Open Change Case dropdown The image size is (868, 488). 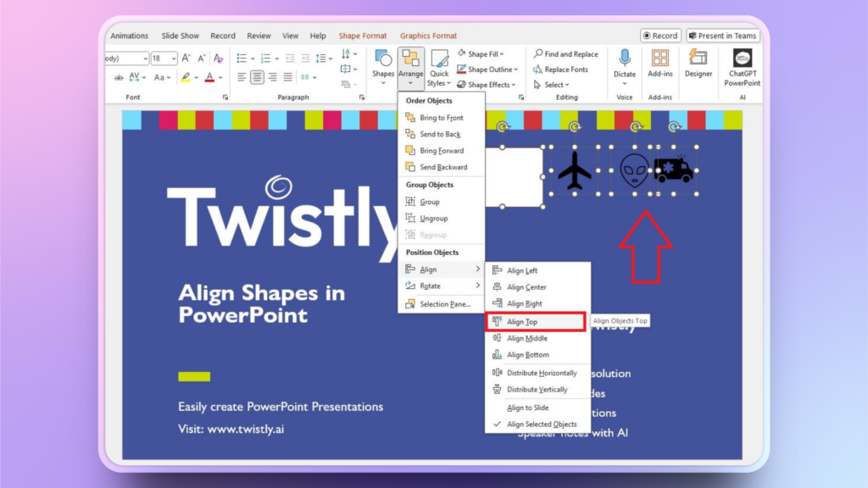coord(162,77)
